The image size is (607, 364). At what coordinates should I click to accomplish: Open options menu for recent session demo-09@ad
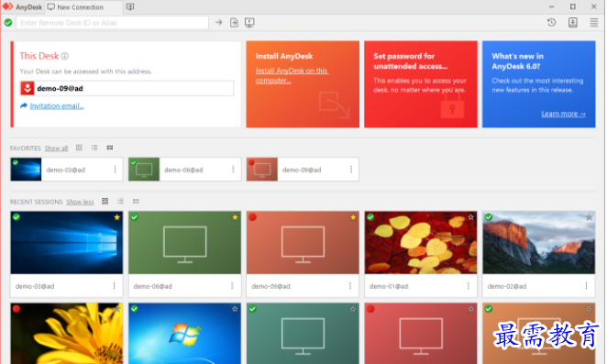tap(350, 286)
